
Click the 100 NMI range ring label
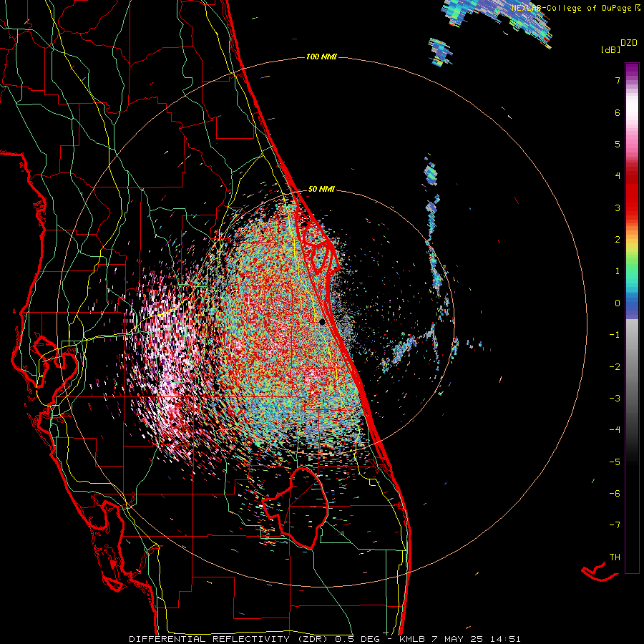point(321,57)
